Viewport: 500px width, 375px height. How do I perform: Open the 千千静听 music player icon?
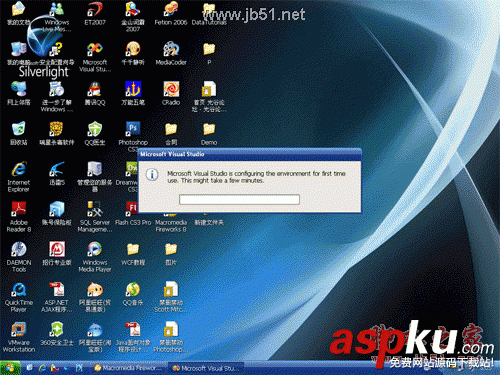point(133,49)
